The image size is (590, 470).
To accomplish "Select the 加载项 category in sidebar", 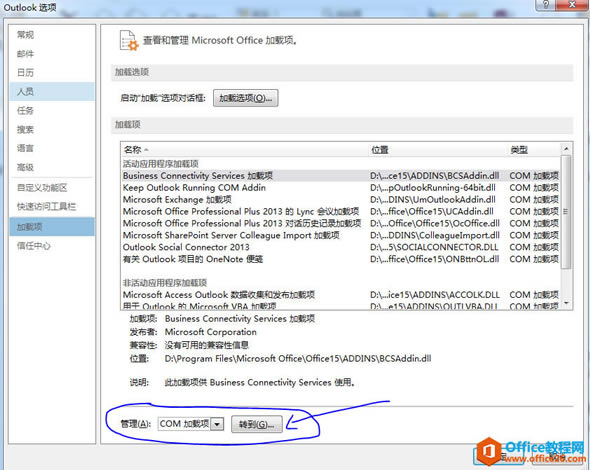I will 52,227.
